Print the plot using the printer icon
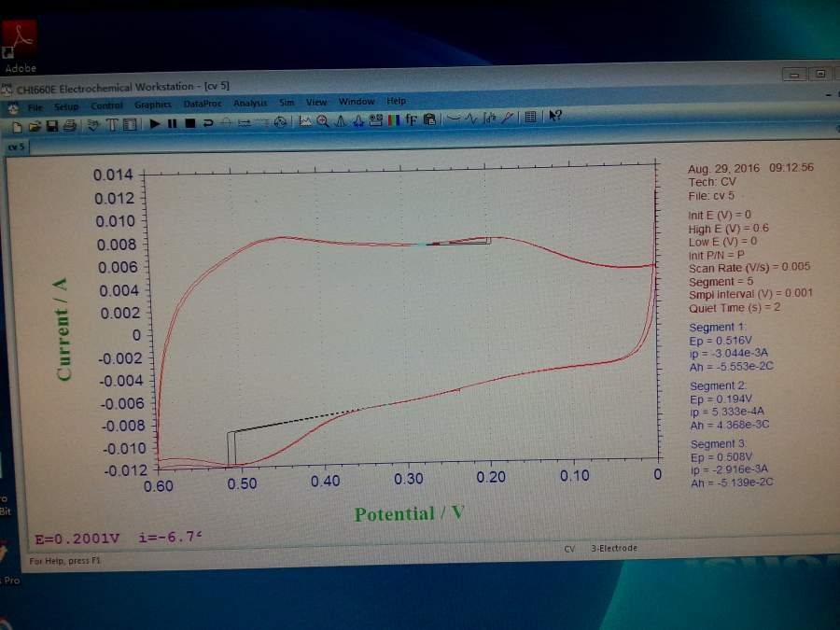 pos(69,126)
